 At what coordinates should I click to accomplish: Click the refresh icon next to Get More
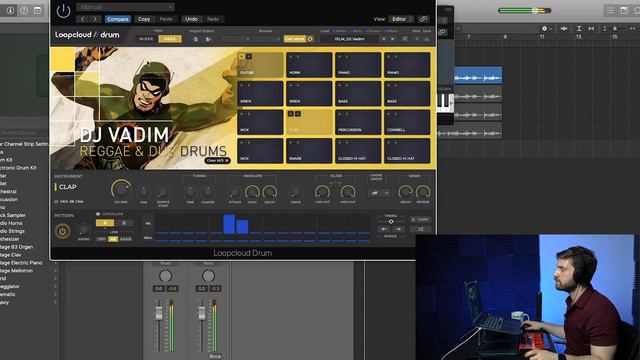310,39
